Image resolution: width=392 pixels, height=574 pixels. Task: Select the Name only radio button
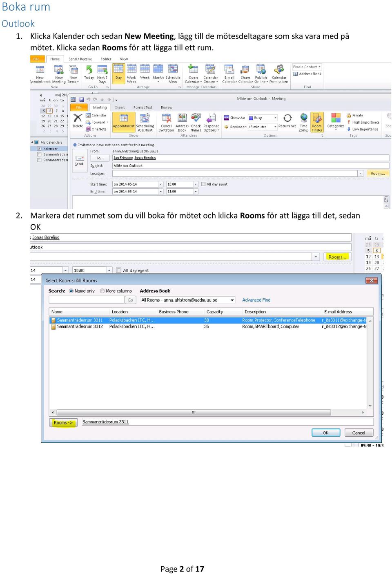point(71,291)
